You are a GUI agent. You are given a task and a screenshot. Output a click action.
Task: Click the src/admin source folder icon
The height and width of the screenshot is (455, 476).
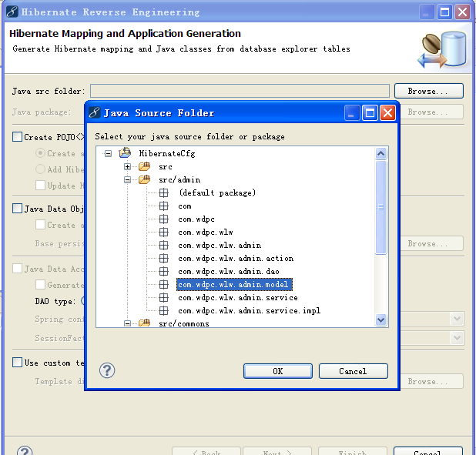(145, 179)
